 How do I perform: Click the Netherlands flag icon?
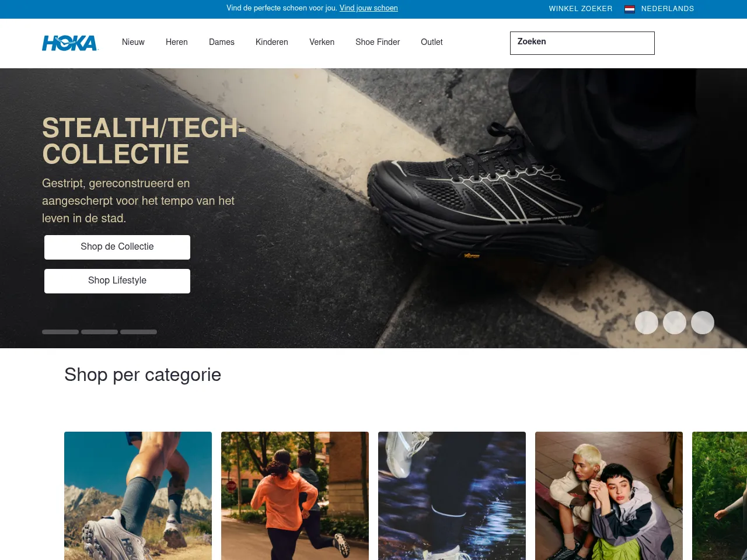630,9
